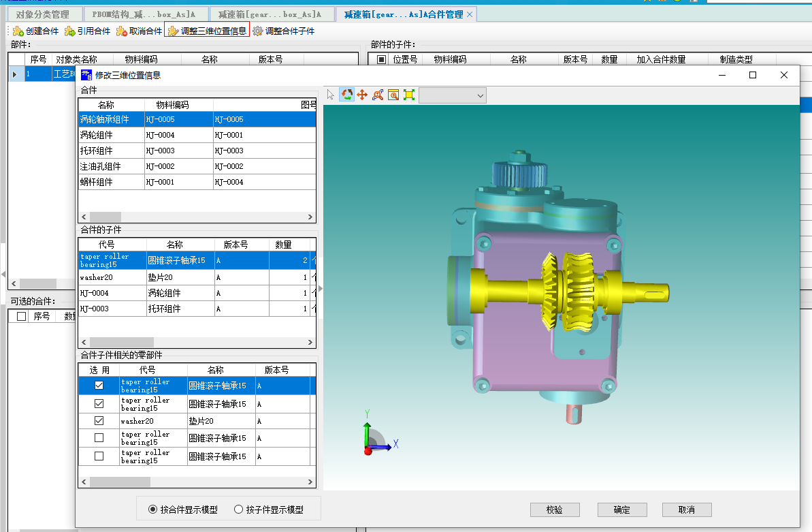Open 调整合件子件 from the toolbar
The height and width of the screenshot is (532, 812).
tap(283, 31)
